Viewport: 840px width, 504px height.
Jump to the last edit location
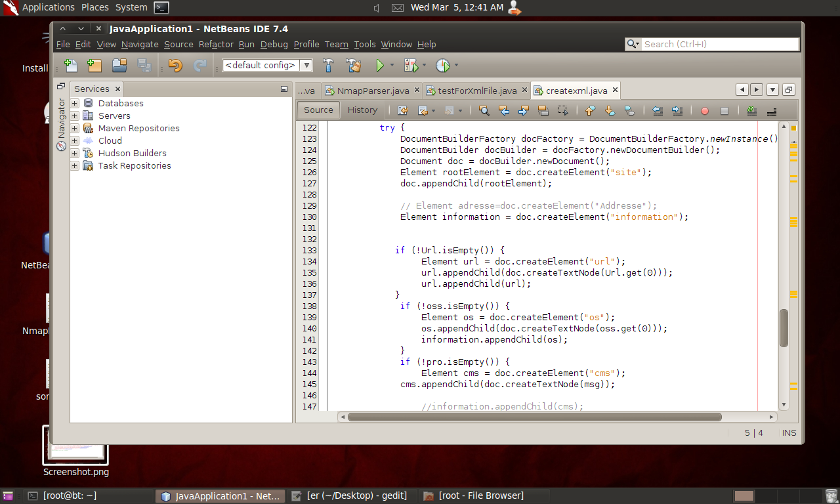coord(403,110)
